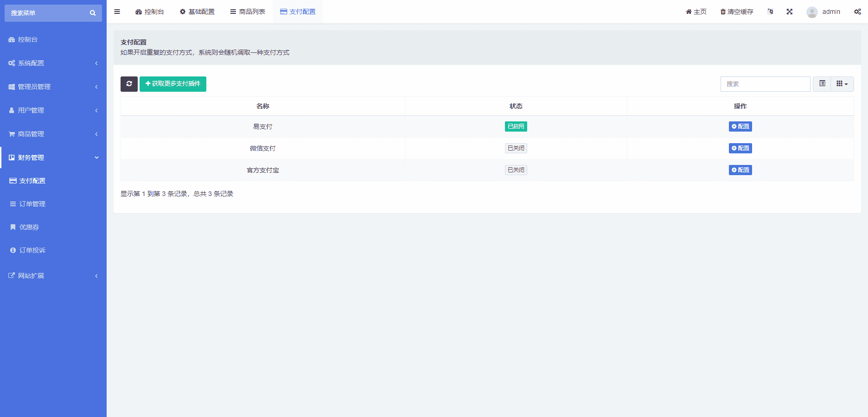Click 配置 button for 易支付
Viewport: 868px width, 417px height.
(x=740, y=126)
